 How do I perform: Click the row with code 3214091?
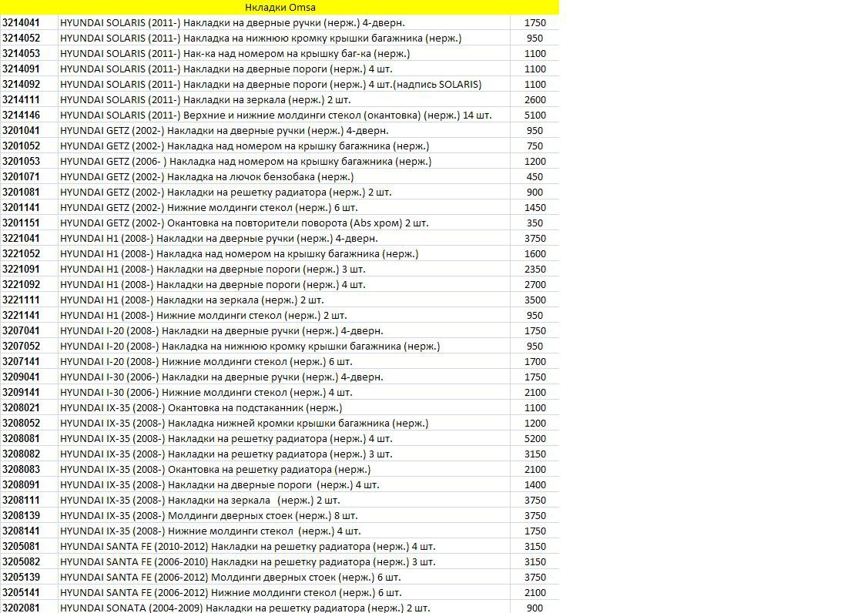click(280, 69)
